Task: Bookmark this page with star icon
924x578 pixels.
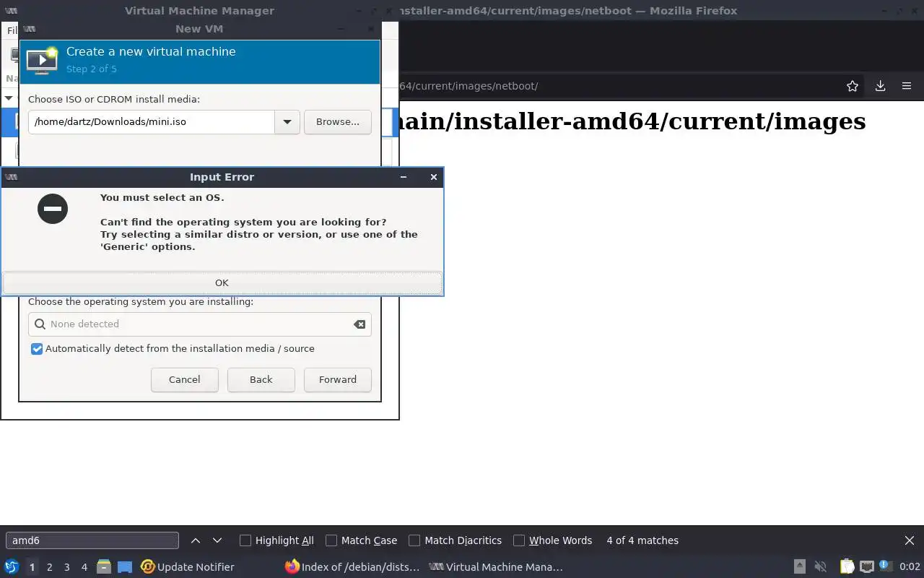Action: click(x=853, y=86)
